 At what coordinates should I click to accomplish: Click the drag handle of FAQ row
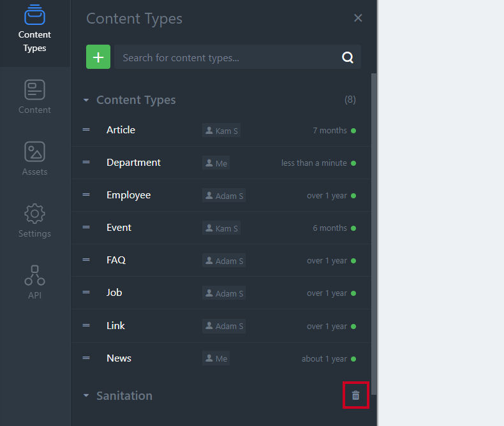tap(86, 260)
